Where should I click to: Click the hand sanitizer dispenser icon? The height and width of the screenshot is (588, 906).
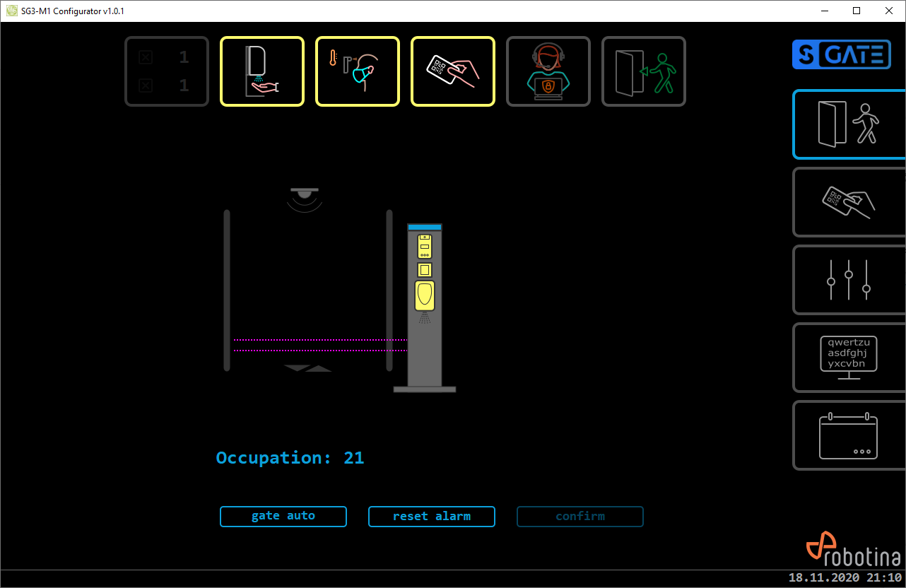tap(262, 71)
